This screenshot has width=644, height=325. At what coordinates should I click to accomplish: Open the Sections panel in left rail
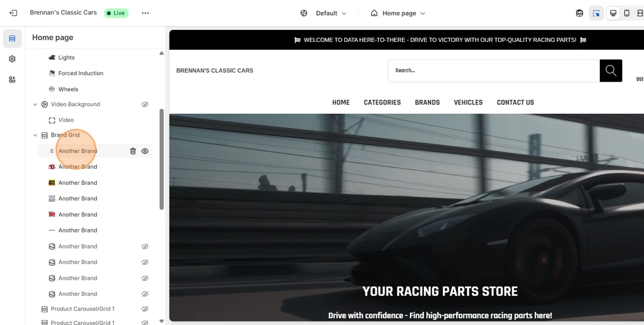[x=12, y=38]
